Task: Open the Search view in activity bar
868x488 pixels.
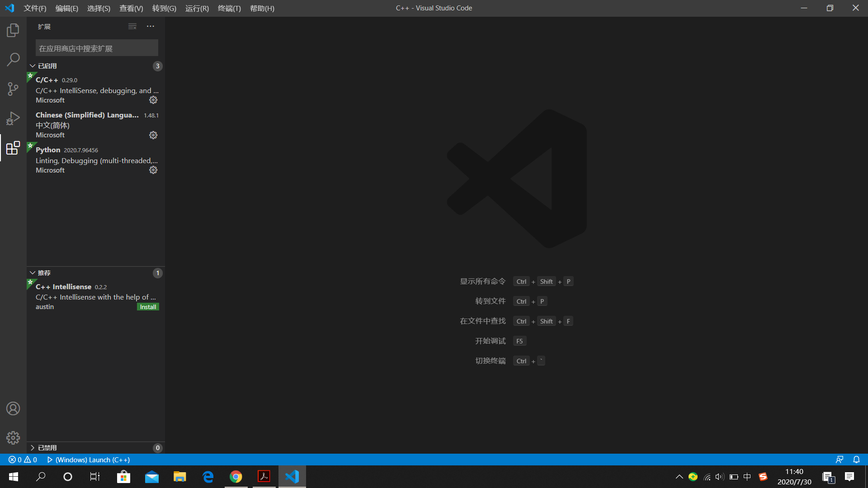Action: (x=13, y=60)
